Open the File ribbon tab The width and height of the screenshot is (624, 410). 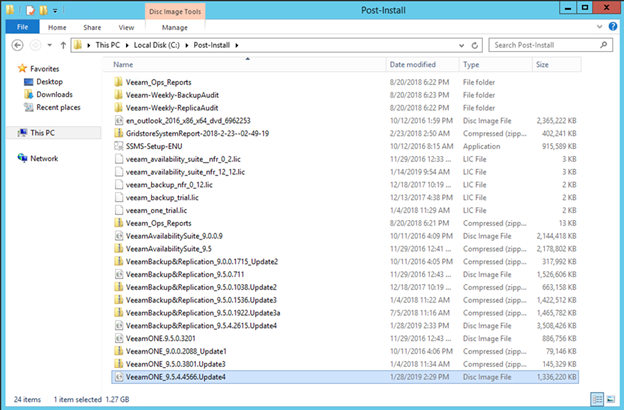click(23, 27)
